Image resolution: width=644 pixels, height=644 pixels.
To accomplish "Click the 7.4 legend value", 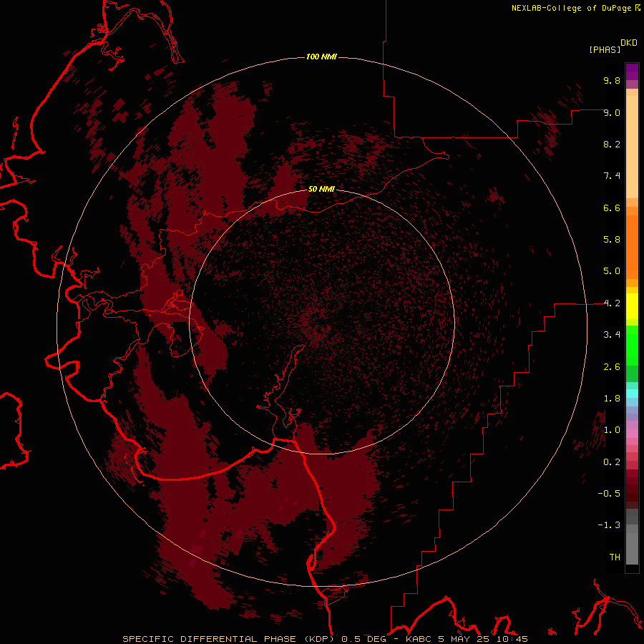I will 612,176.
